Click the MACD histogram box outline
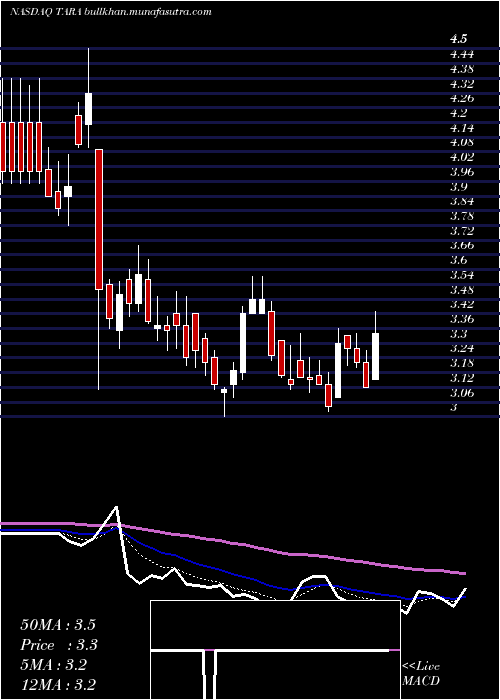The width and height of the screenshot is (500, 700). pos(275,650)
